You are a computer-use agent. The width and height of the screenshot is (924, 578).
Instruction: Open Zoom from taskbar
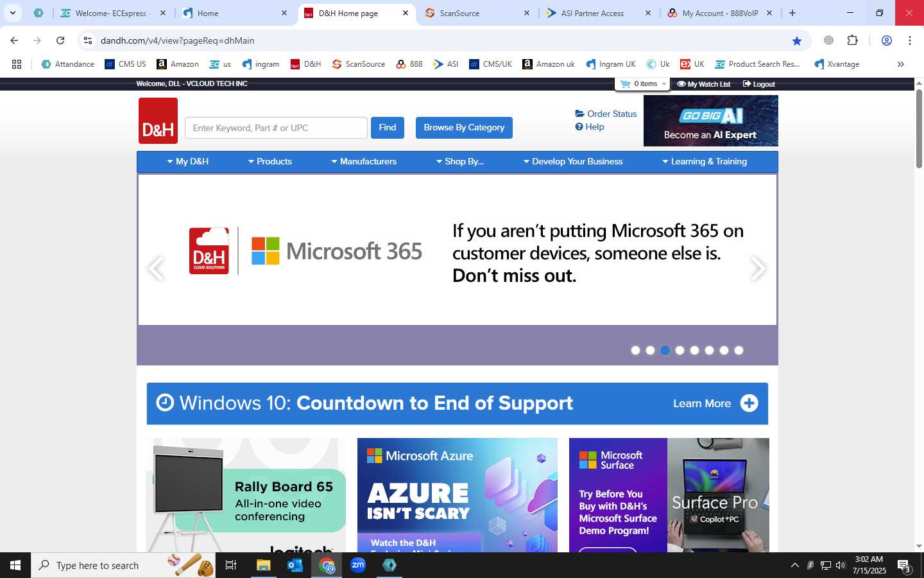click(x=358, y=565)
